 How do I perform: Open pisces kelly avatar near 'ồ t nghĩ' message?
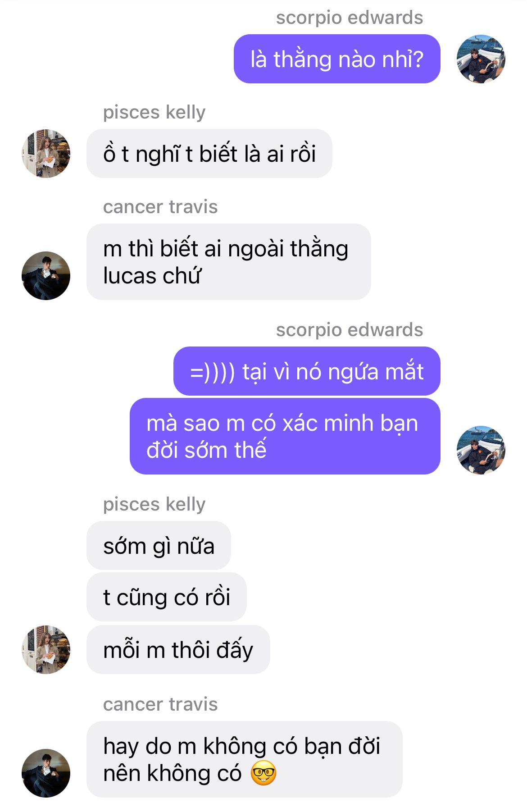tap(46, 154)
